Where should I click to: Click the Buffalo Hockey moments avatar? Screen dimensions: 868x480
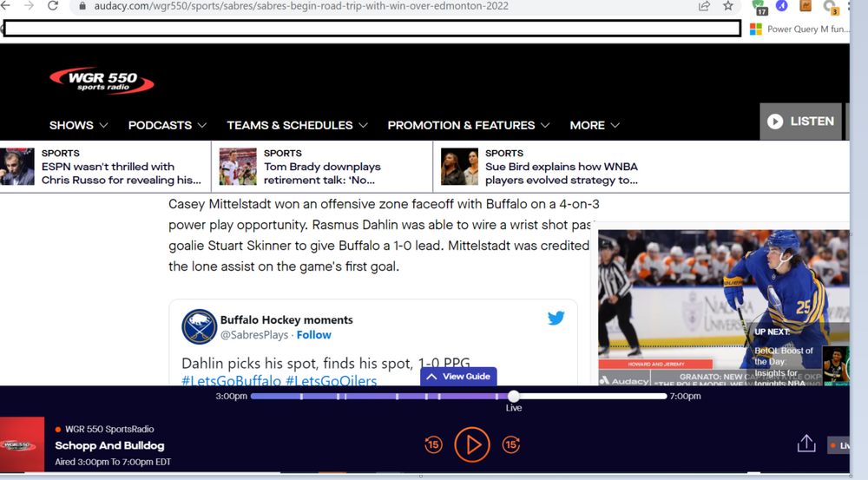(199, 326)
